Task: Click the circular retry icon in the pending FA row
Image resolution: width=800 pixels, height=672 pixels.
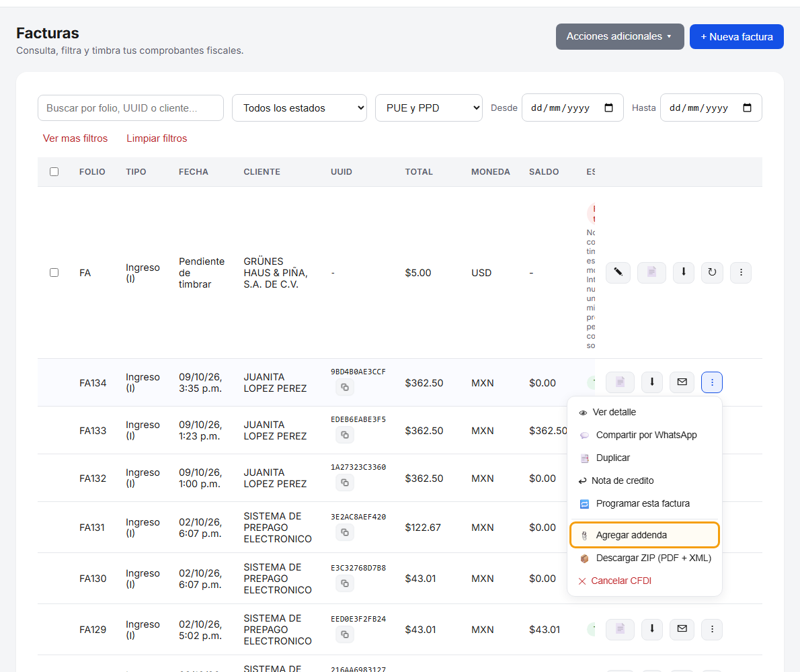Action: 712,272
